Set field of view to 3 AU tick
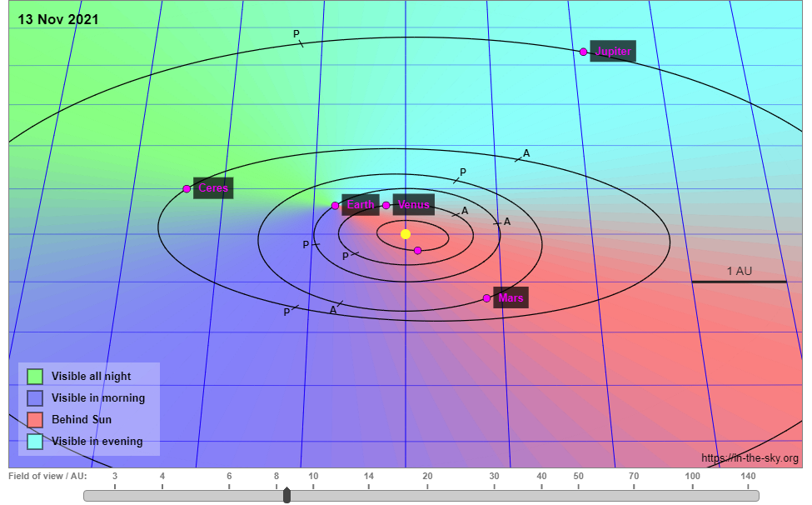 [x=115, y=480]
